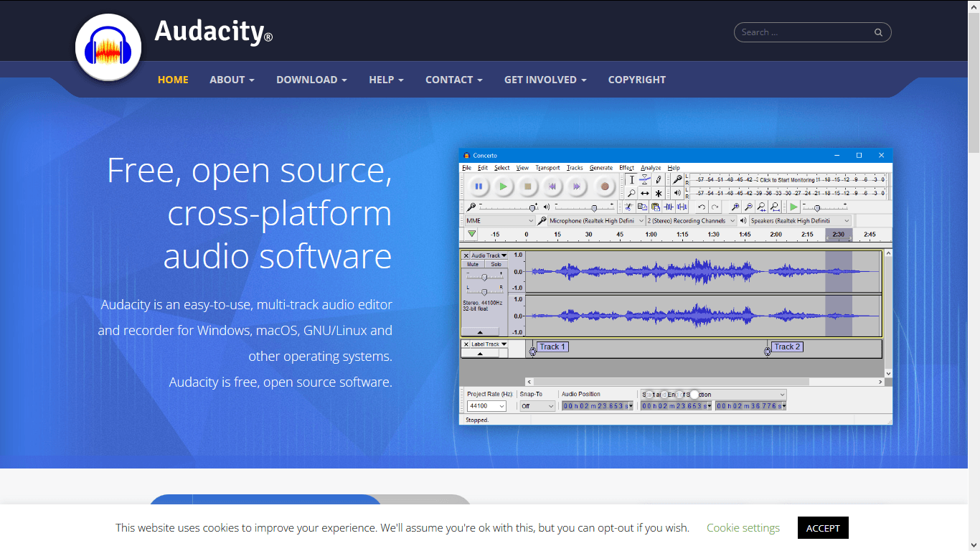
Task: Close the Audio Track with its X
Action: pos(466,255)
